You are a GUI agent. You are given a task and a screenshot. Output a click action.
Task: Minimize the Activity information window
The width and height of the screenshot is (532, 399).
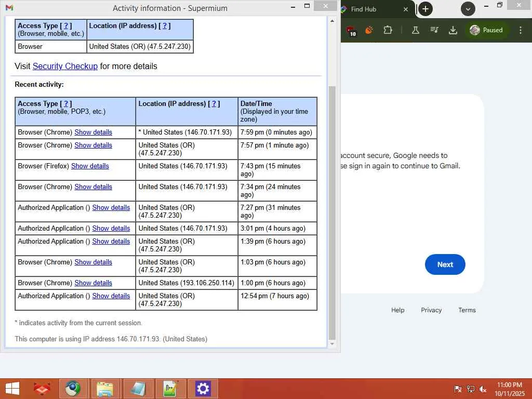click(293, 6)
